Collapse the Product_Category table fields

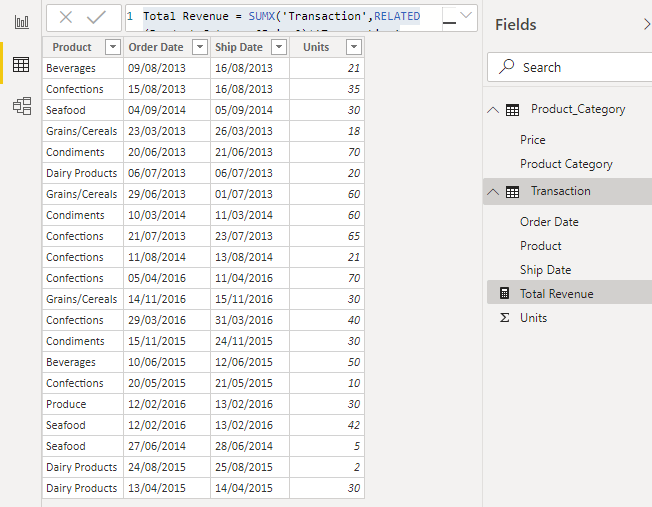[493, 110]
